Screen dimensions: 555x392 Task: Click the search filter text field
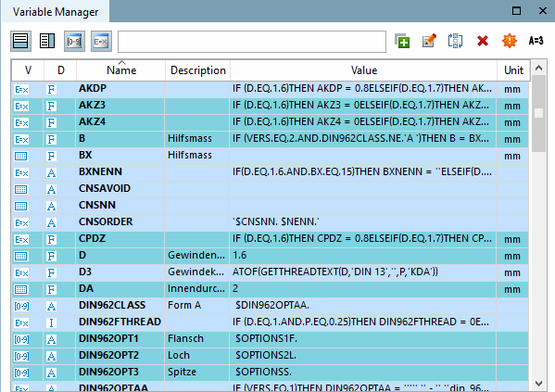point(252,42)
